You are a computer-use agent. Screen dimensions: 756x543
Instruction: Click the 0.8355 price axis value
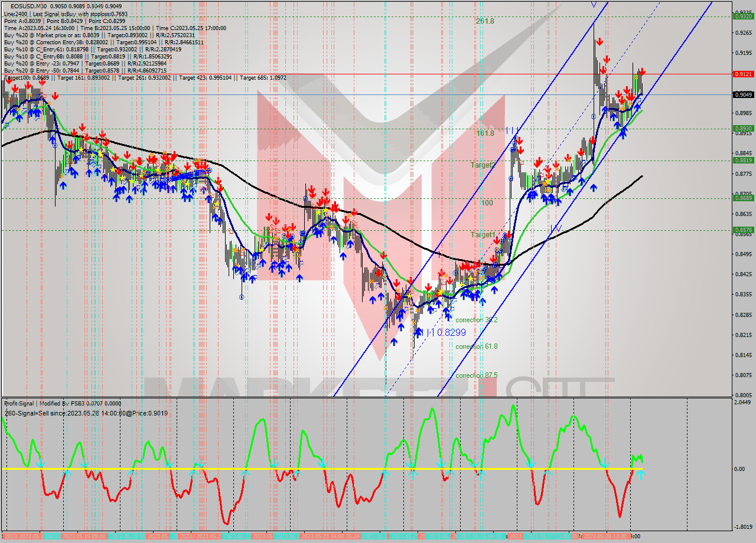[743, 294]
